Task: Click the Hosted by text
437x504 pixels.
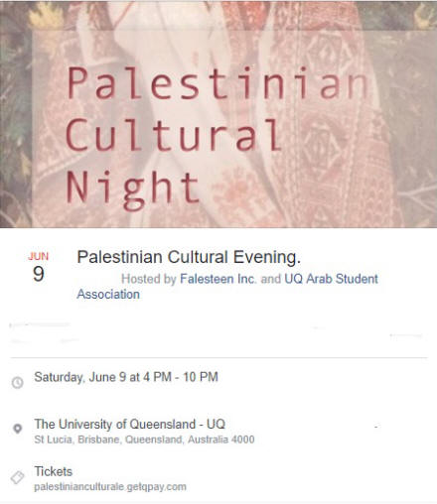Action: pos(149,279)
